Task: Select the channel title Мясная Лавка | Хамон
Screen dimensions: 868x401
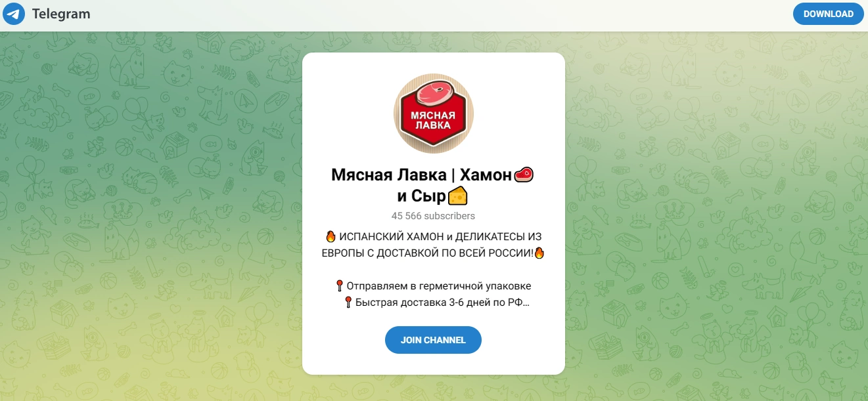Action: [421, 175]
